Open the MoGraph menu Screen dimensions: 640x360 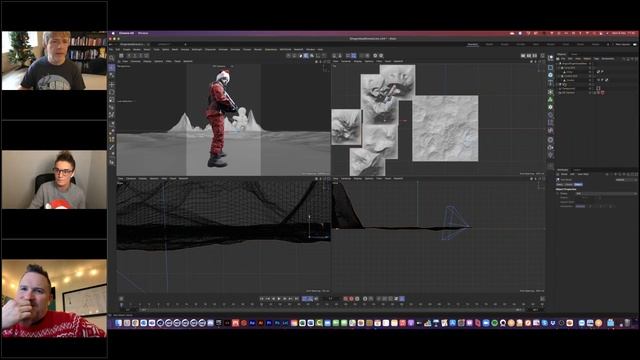pyautogui.click(x=197, y=49)
